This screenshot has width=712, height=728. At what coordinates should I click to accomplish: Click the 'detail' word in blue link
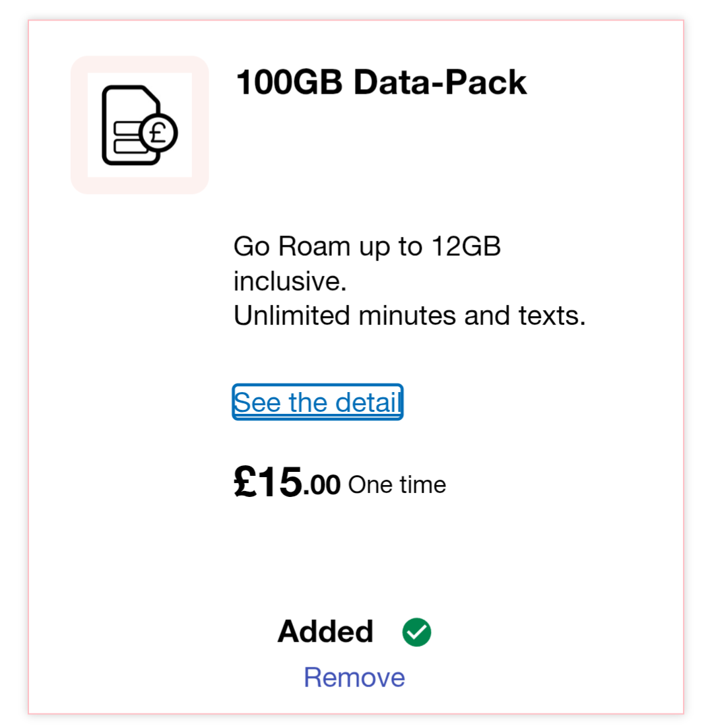(367, 402)
